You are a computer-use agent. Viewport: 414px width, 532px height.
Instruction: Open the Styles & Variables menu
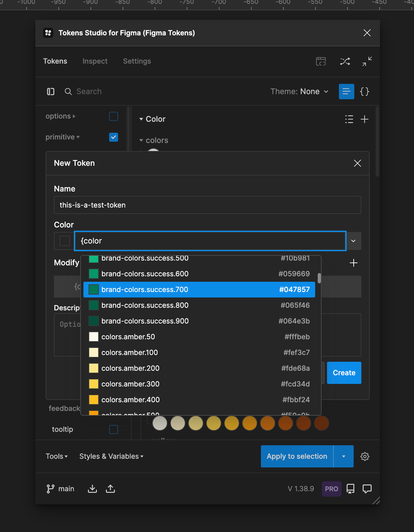111,457
